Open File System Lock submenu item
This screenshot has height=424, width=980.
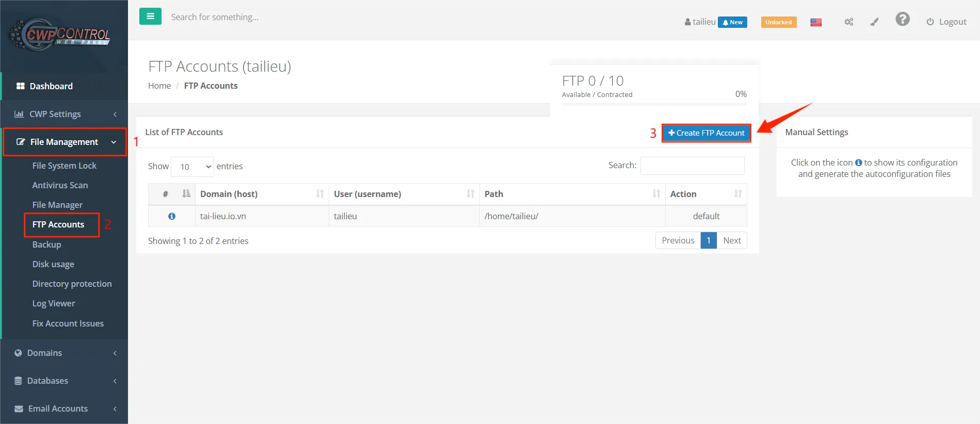[x=65, y=166]
